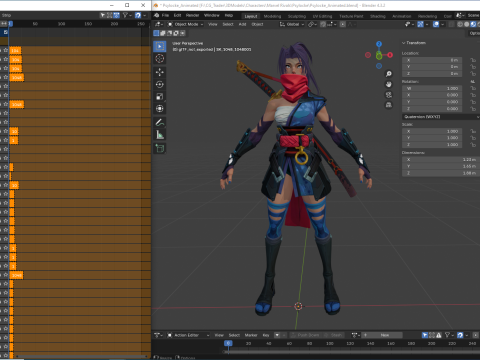
Task: Open the pivot point dropdown
Action: [312, 24]
